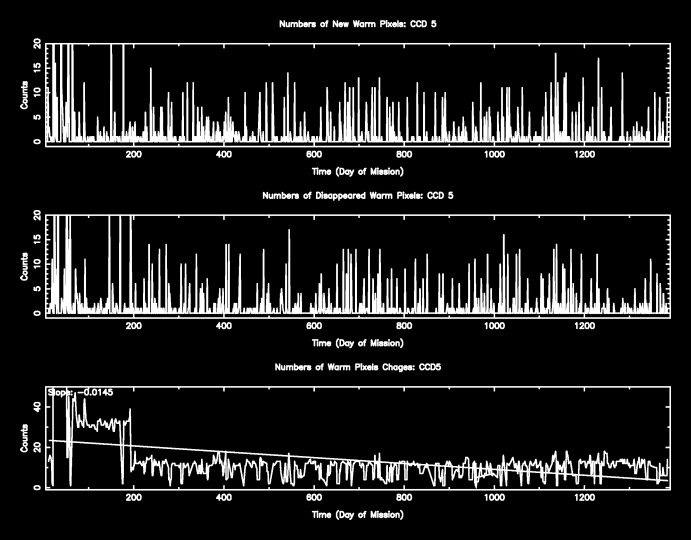Click y-axis tick '40' of Warm Pixels Chages plot
Screen dimensions: 691x540
(37, 406)
